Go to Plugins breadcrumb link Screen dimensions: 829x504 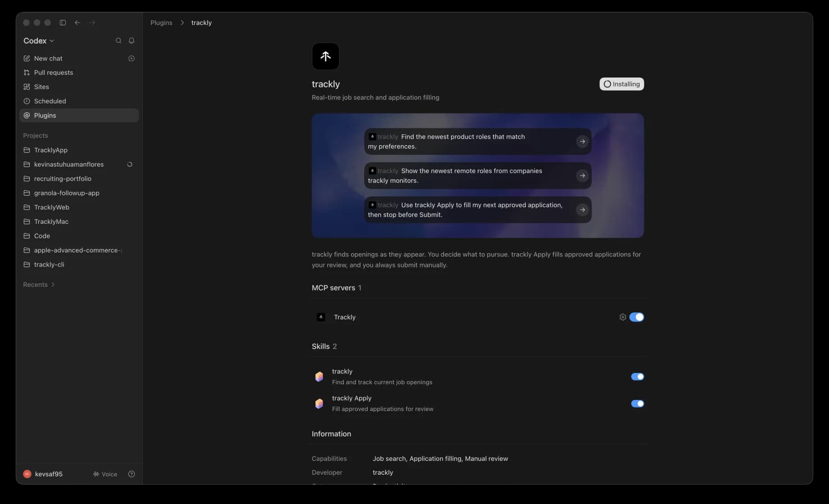(161, 23)
